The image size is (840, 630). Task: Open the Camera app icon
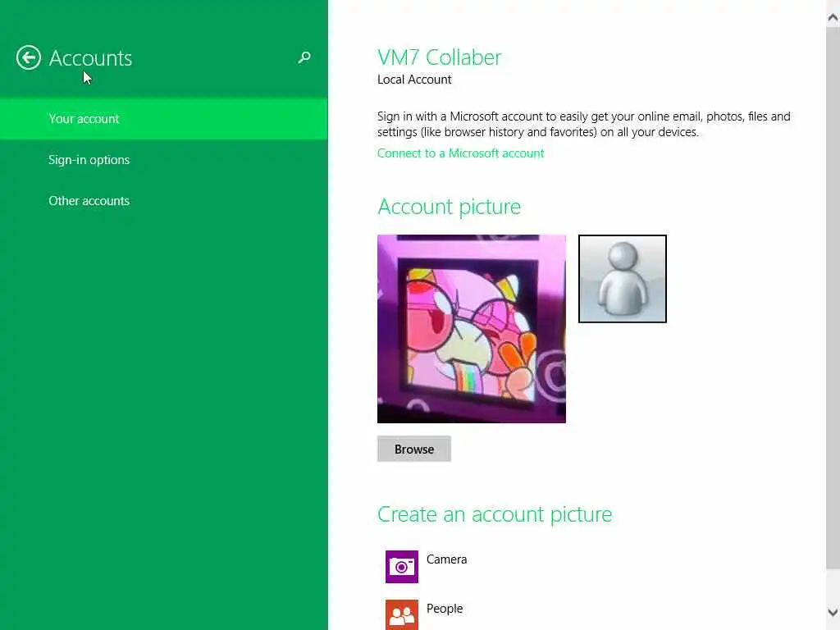[402, 566]
